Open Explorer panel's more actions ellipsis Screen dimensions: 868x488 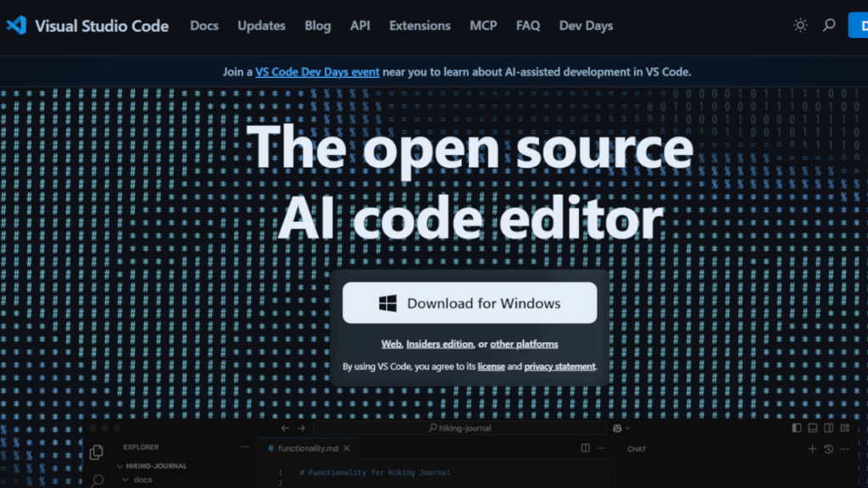click(245, 446)
